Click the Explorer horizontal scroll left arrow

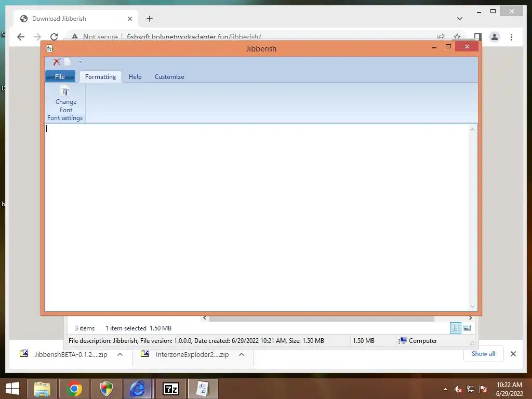pyautogui.click(x=205, y=318)
